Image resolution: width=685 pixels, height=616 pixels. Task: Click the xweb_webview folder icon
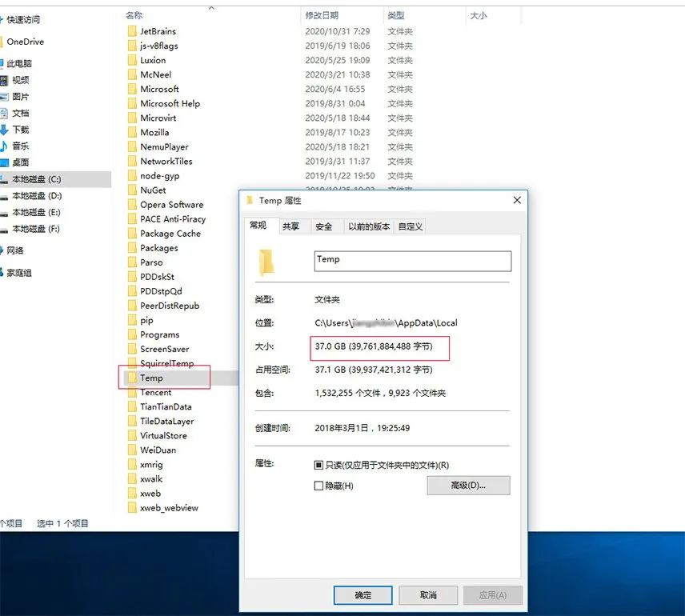pos(132,508)
